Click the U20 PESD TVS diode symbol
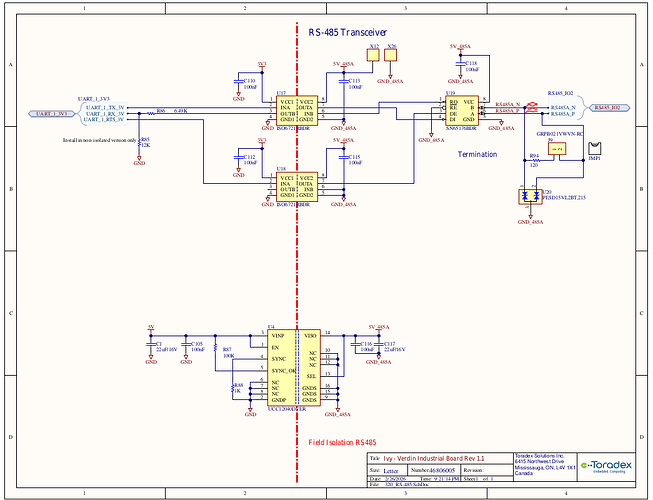This screenshot has width=653, height=500. tap(531, 197)
